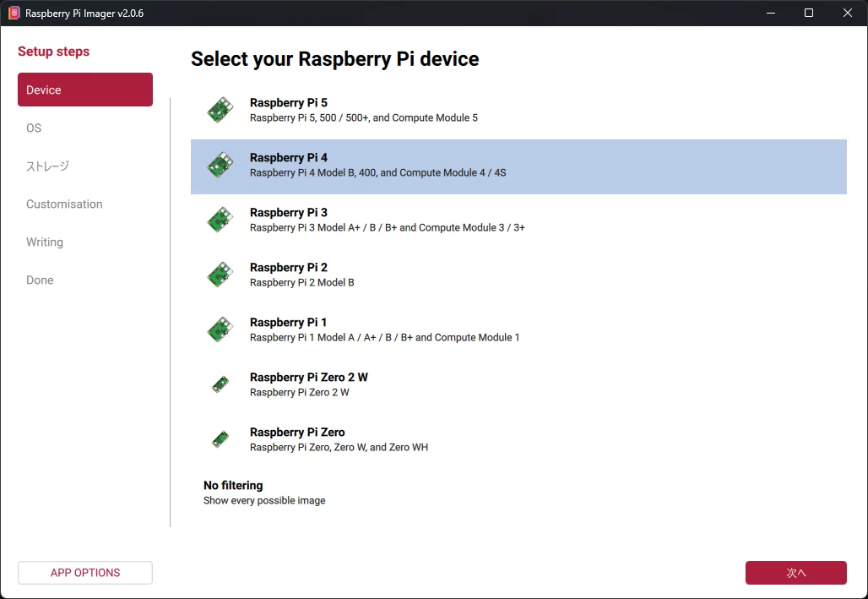Click the Raspberry Pi 1 board icon
The image size is (868, 599).
point(220,329)
